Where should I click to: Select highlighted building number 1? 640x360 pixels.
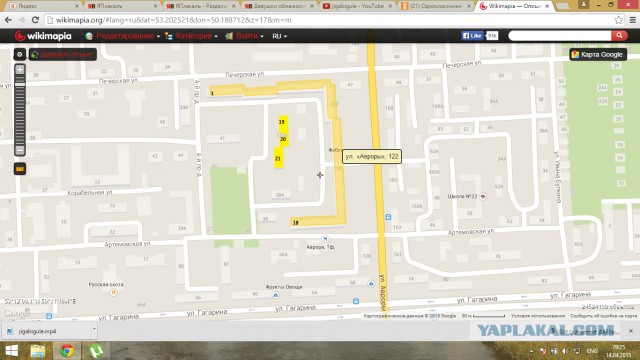coord(212,93)
